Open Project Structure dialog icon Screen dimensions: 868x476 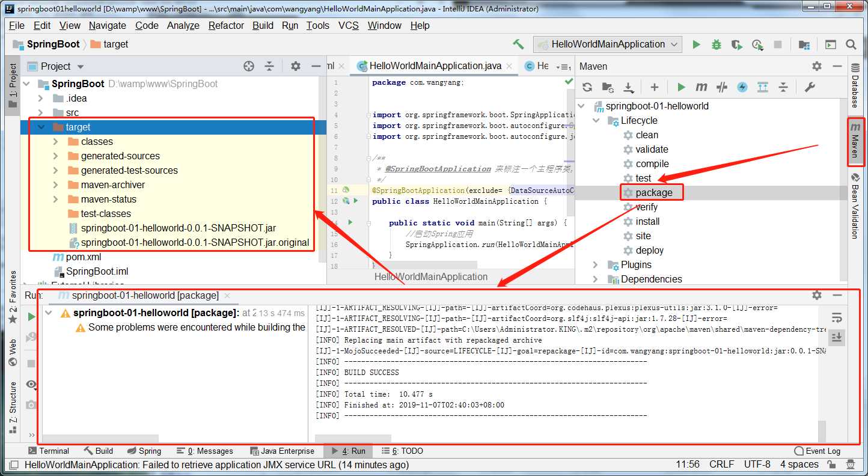[804, 44]
